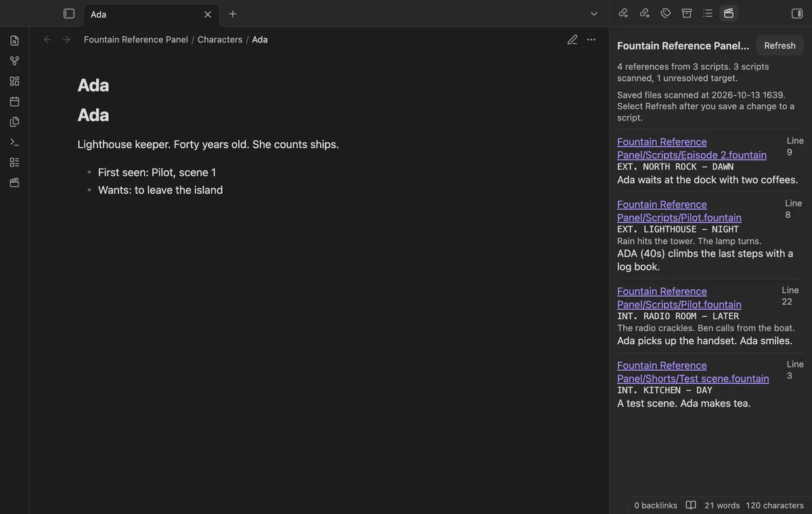Image resolution: width=812 pixels, height=514 pixels.
Task: Open graph view from the ribbon
Action: click(14, 61)
